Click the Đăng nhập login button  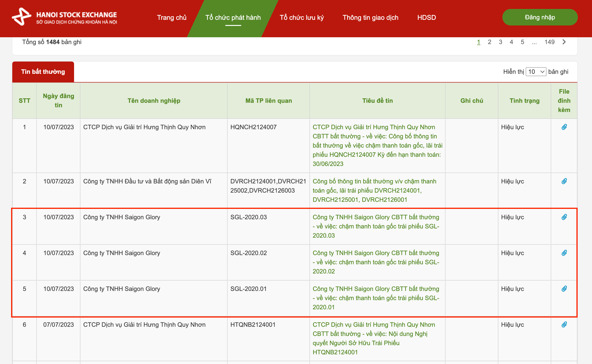(539, 17)
